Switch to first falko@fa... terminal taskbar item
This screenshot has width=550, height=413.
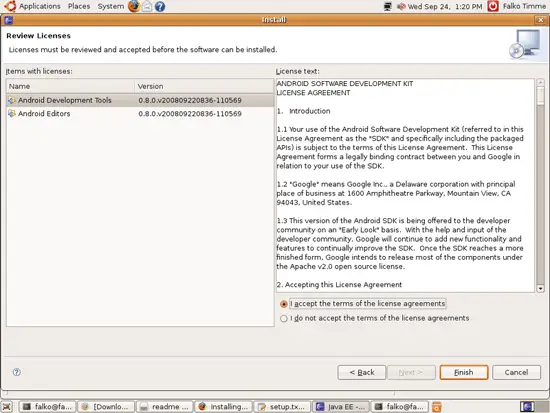(x=47, y=407)
